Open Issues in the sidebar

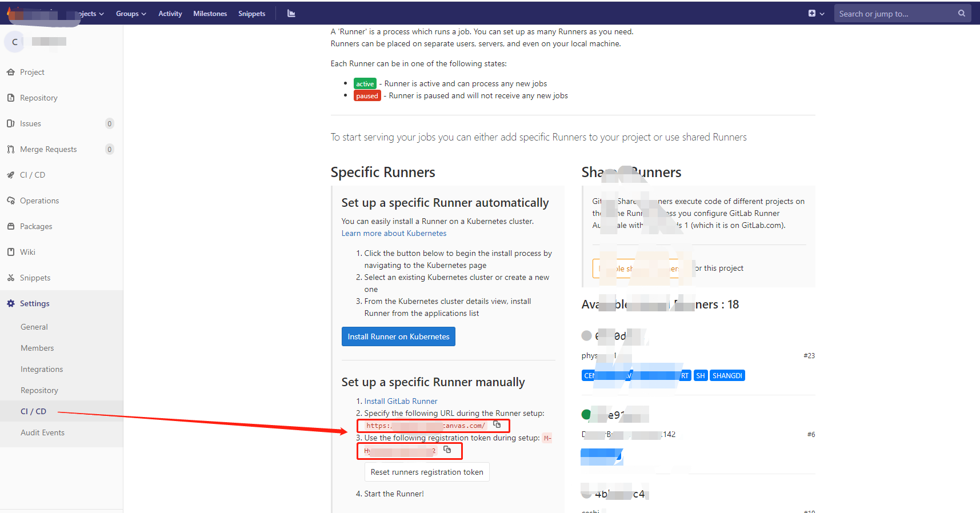30,123
